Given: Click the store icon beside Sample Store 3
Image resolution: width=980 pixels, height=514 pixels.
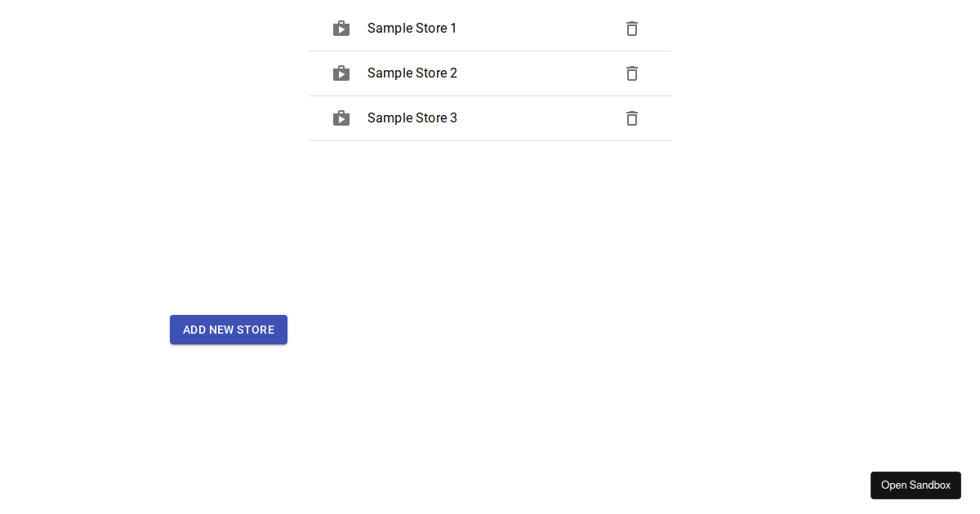Looking at the screenshot, I should pos(341,117).
